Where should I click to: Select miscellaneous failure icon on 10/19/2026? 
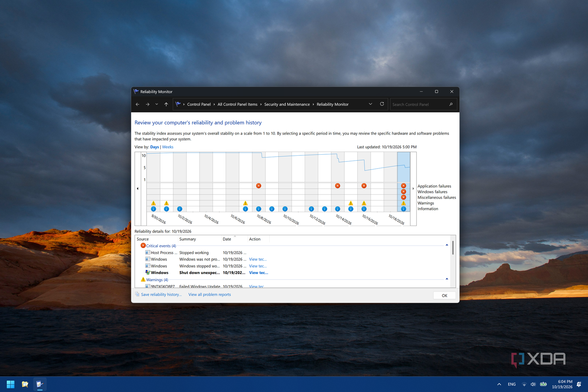(403, 197)
